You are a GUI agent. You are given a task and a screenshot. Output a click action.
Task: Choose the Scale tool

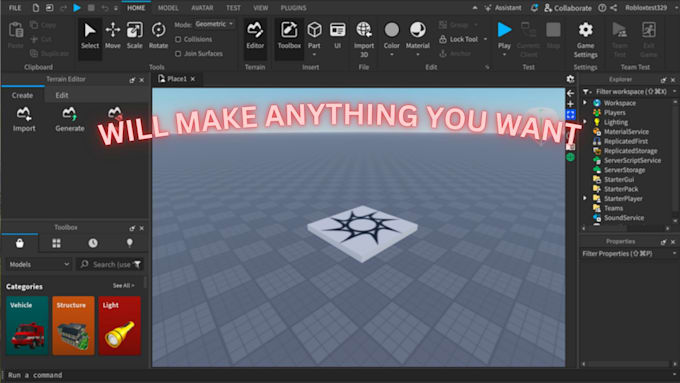click(x=134, y=36)
